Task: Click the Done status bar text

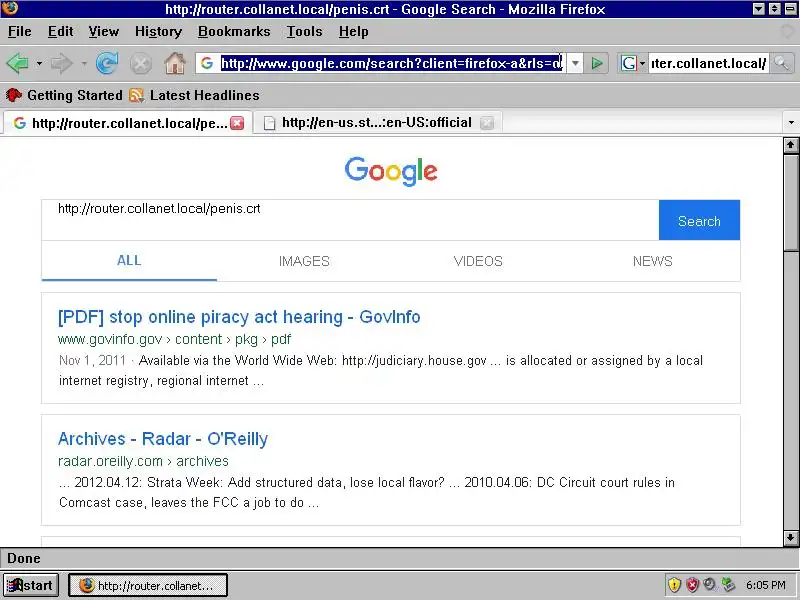Action: click(24, 558)
